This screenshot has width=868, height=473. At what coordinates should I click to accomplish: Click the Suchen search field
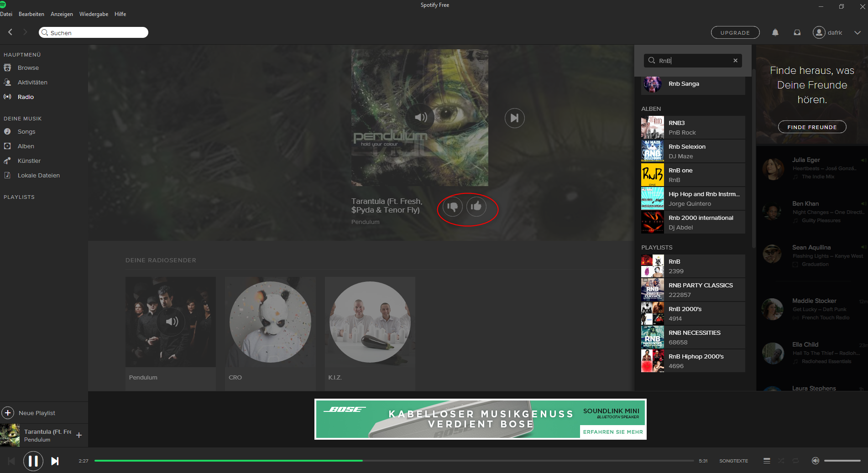pos(94,32)
